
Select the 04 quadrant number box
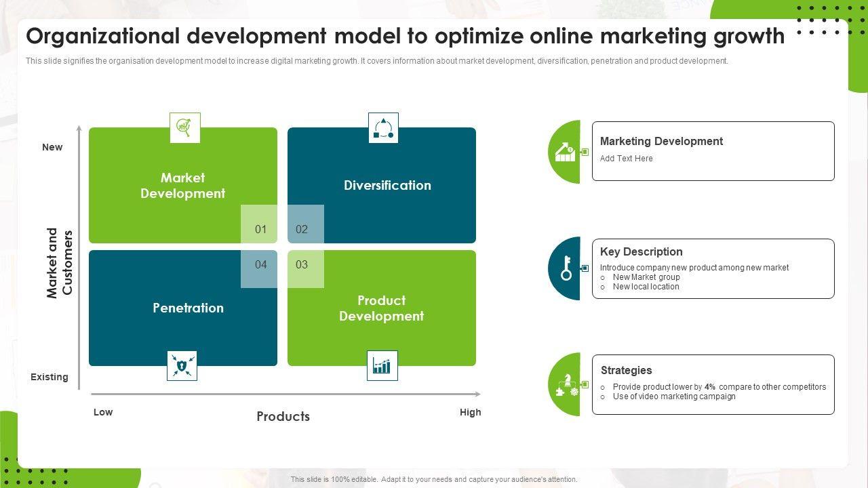pos(260,265)
